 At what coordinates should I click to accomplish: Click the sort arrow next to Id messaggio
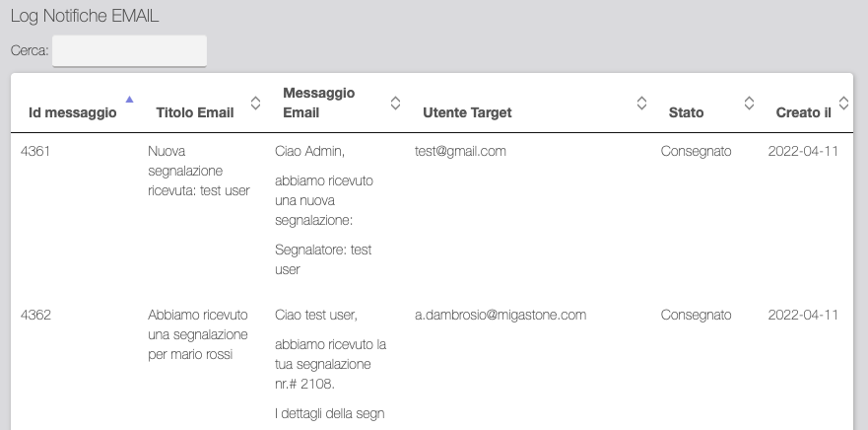(129, 100)
